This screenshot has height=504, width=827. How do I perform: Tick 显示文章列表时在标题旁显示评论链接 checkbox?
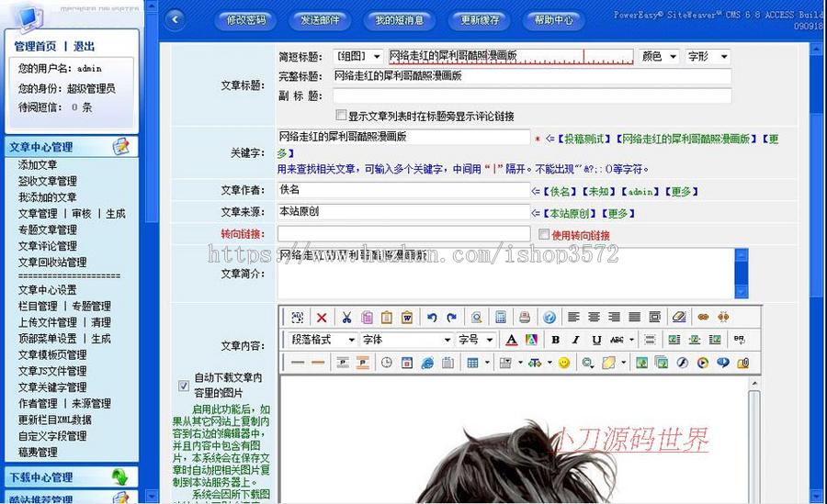tap(341, 115)
